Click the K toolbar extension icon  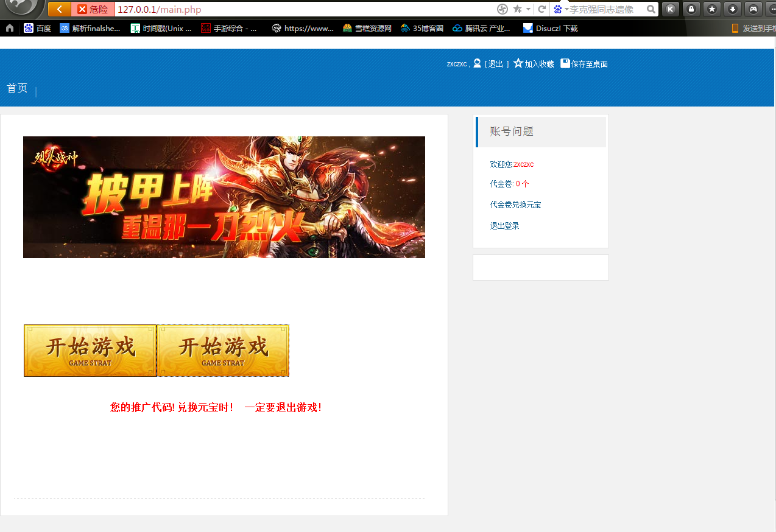(671, 9)
